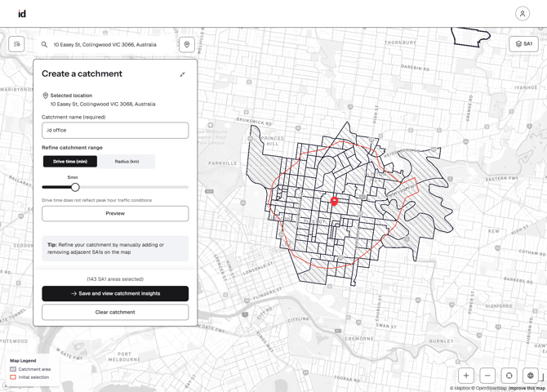Click the Port Melbourne map label
The height and width of the screenshot is (392, 547).
[x=124, y=357]
